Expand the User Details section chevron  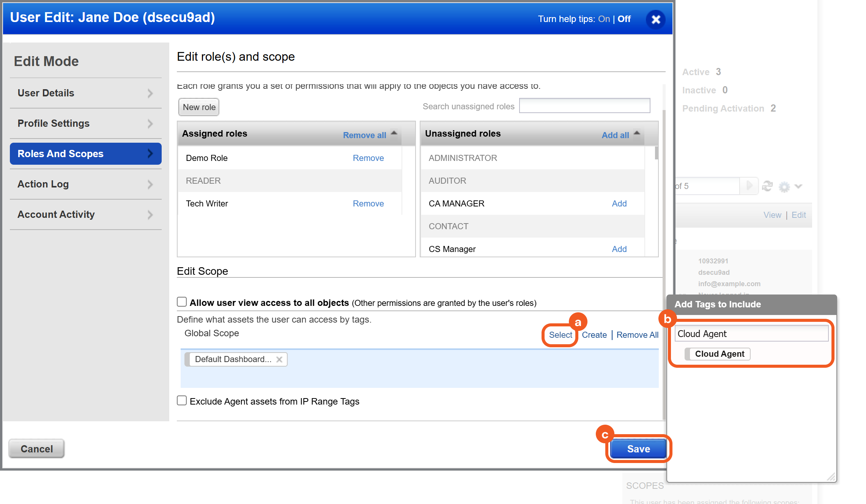point(150,93)
